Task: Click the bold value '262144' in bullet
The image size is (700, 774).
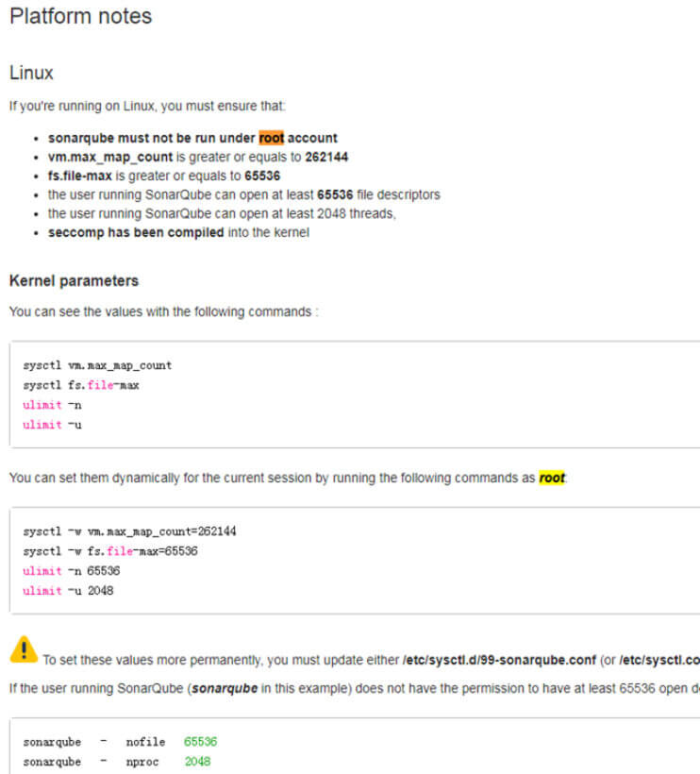Action: tap(326, 157)
